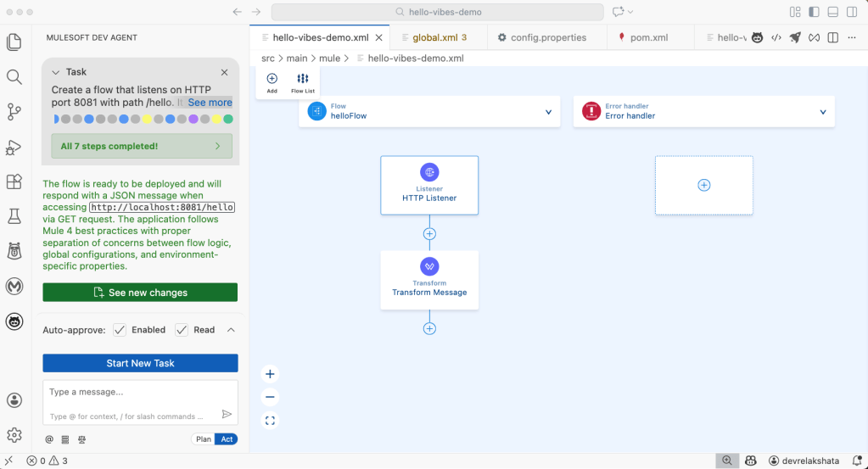Click the MuleSoft icon in activity bar
Viewport: 868px width, 469px height.
[x=14, y=287]
